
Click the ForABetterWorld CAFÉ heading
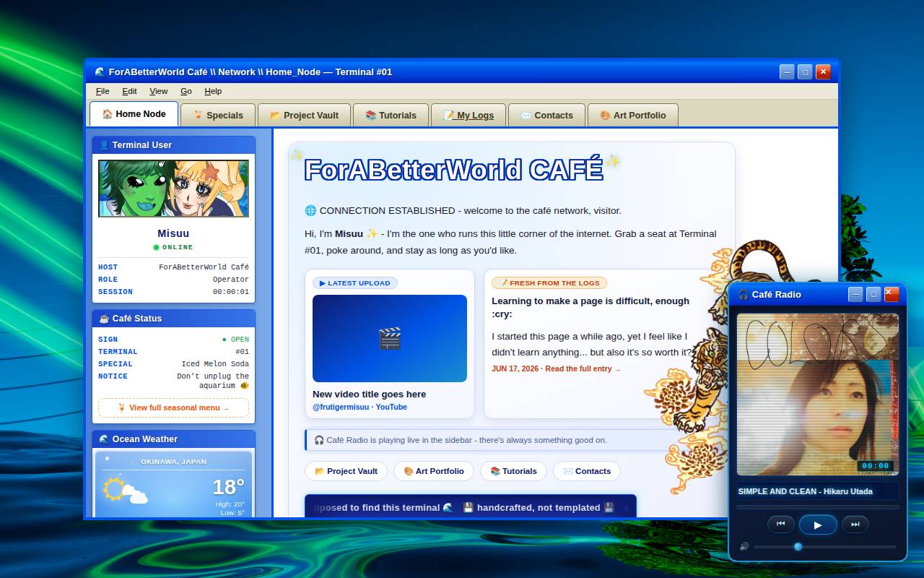click(x=453, y=170)
